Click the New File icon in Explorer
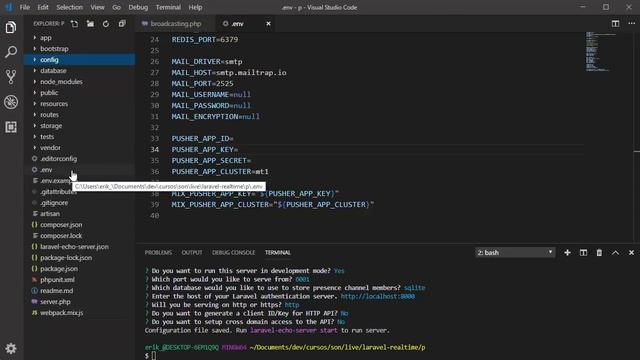 coord(74,24)
